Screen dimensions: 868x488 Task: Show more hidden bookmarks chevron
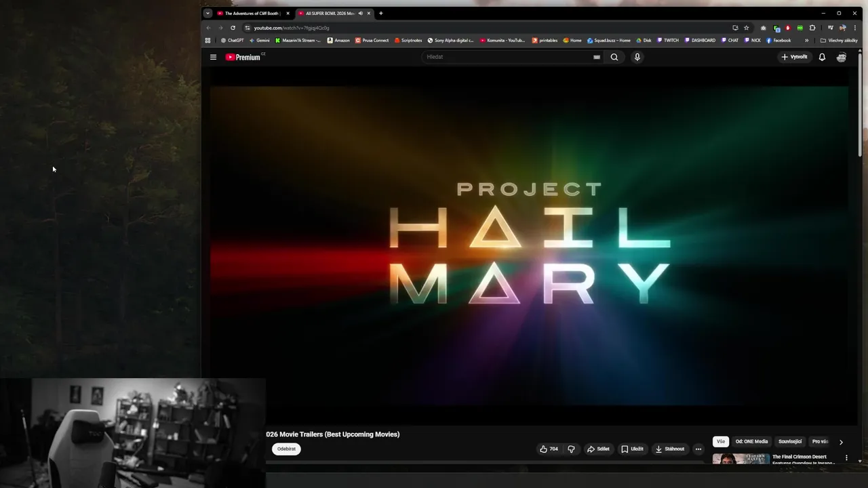pos(806,40)
